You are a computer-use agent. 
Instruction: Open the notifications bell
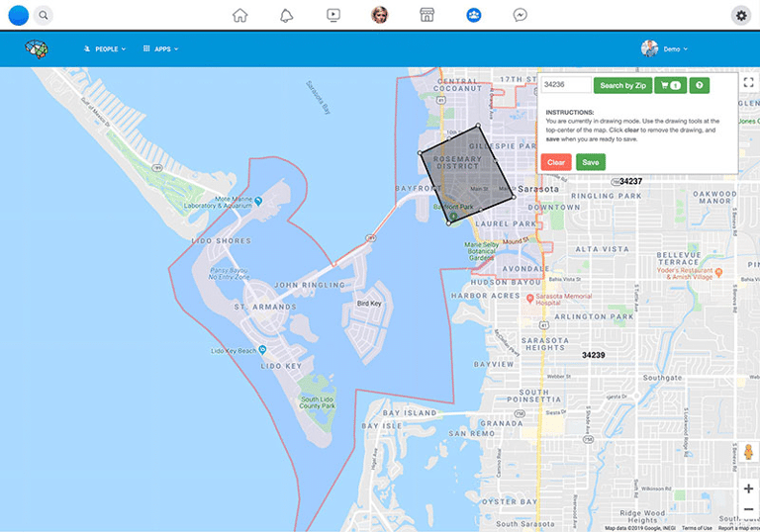(286, 15)
